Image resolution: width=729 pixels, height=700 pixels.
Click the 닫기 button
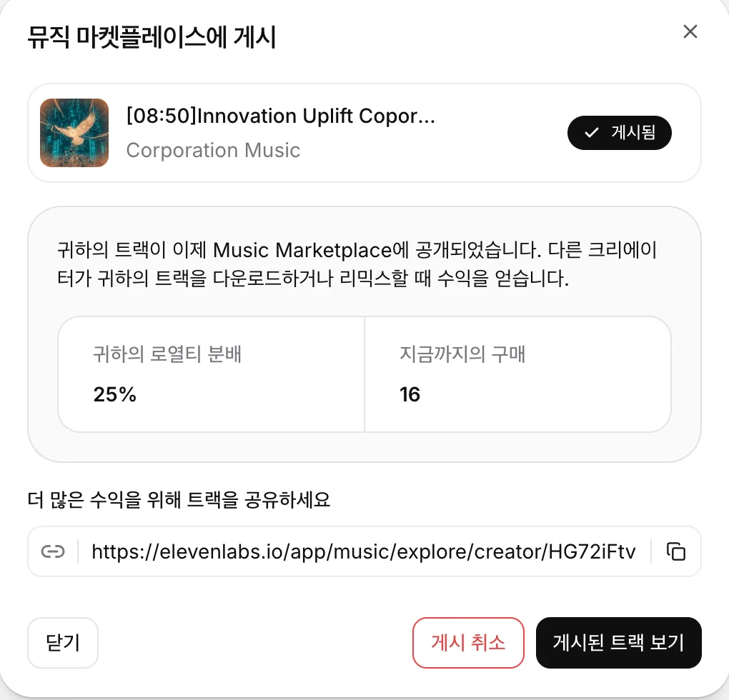click(x=63, y=642)
